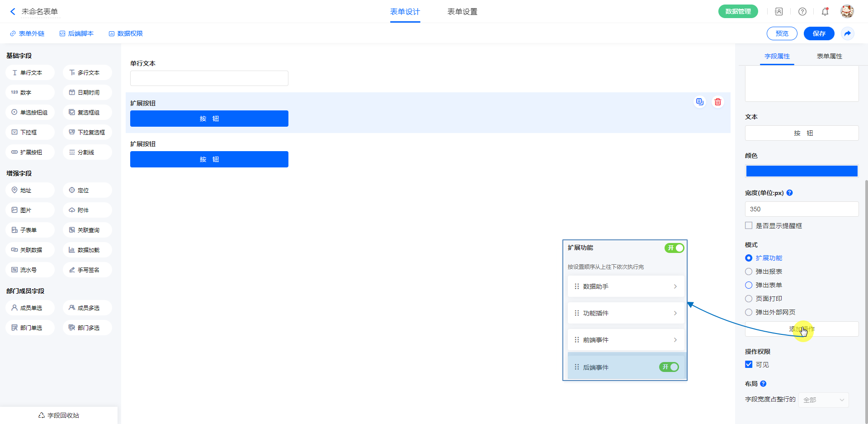
Task: Click the back arrow next to 未命名表单
Action: click(x=13, y=12)
